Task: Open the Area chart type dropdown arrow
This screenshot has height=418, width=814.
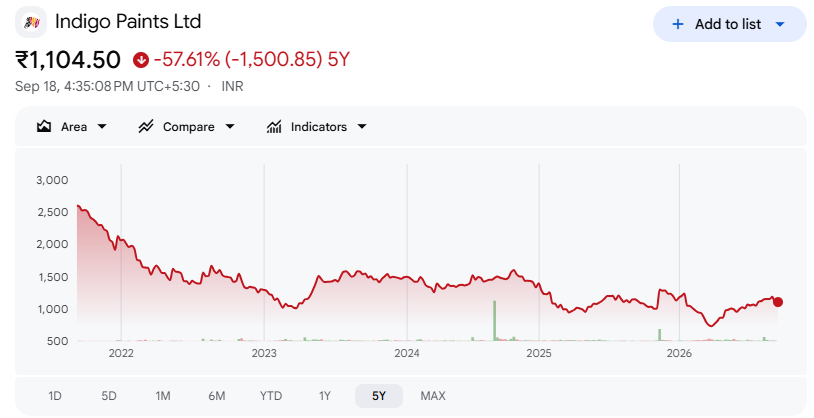Action: pyautogui.click(x=102, y=127)
